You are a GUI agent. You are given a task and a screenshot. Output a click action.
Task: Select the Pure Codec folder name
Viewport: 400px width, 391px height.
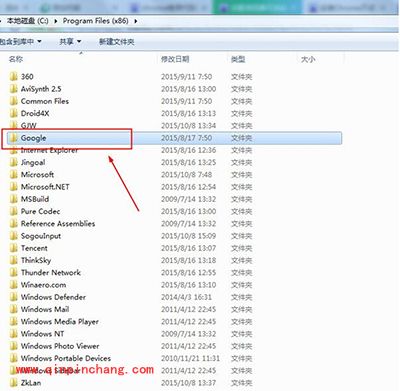click(x=40, y=211)
